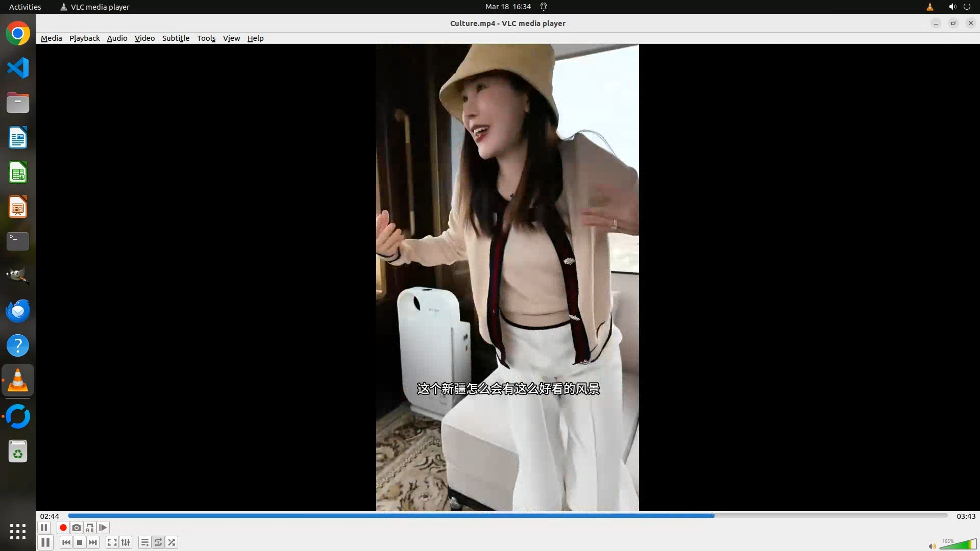Skip to next media track
The width and height of the screenshot is (980, 551).
pos(93,542)
